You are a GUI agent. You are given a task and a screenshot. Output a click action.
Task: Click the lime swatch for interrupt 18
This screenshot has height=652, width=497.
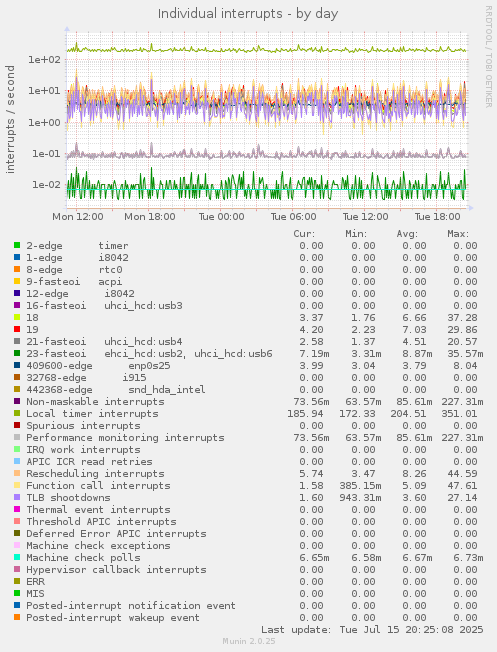17,317
